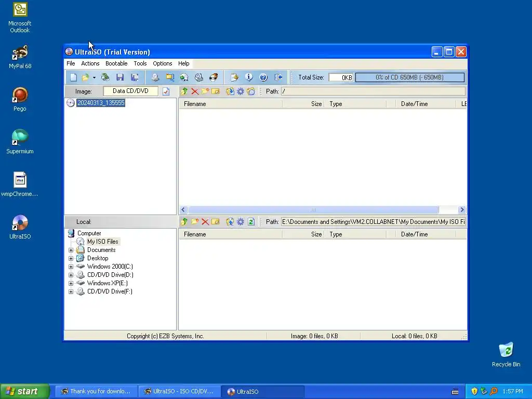
Task: Click the image list scroll left arrow
Action: point(183,210)
